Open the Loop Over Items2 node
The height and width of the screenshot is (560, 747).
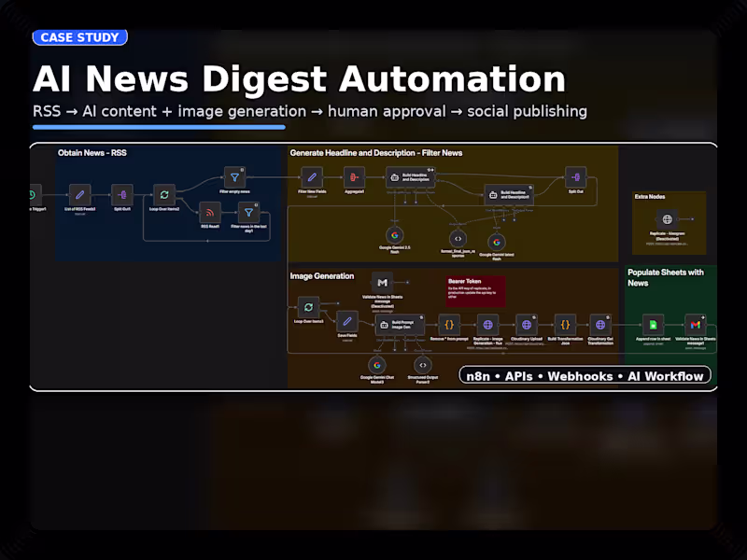[164, 195]
